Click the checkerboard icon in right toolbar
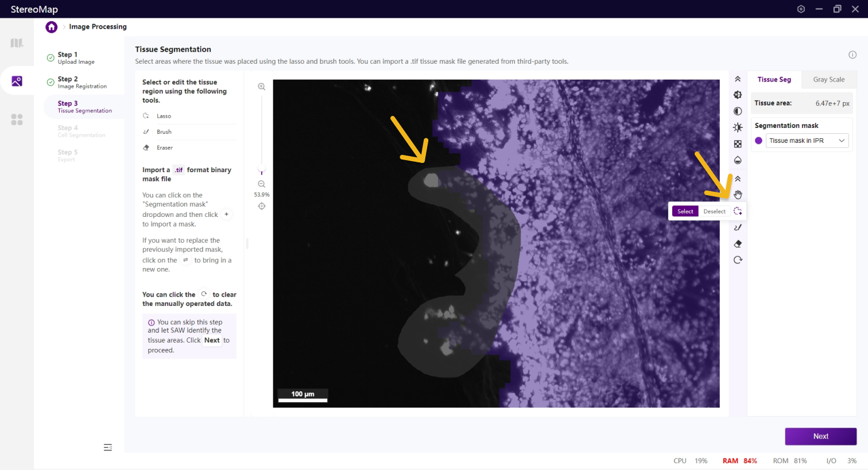This screenshot has height=470, width=868. click(x=738, y=144)
